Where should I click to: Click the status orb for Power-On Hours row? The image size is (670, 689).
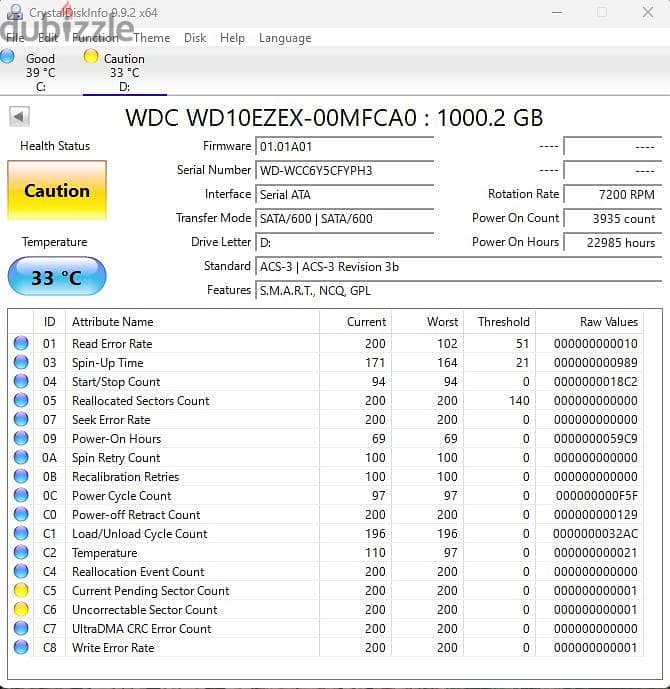tap(21, 438)
